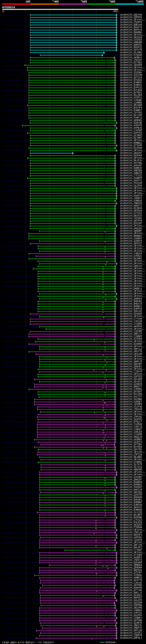This screenshot has width=146, height=644.
Task: Click the red under-20% identity legend segment
Action: [x=16, y=4]
